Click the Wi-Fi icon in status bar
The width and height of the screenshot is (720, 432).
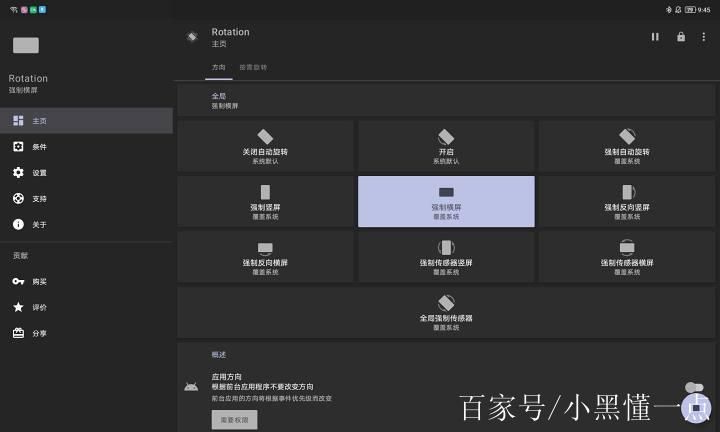click(14, 10)
